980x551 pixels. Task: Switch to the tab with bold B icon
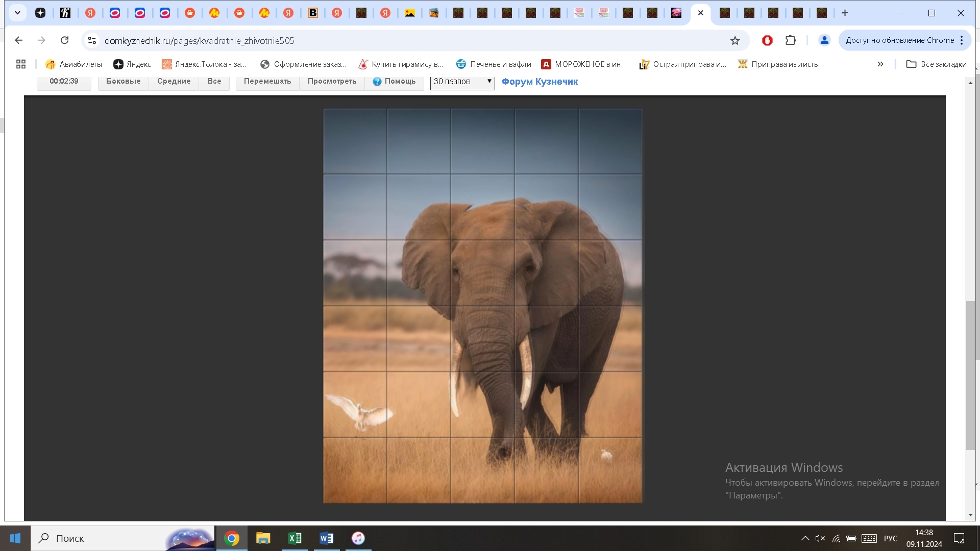coord(313,13)
